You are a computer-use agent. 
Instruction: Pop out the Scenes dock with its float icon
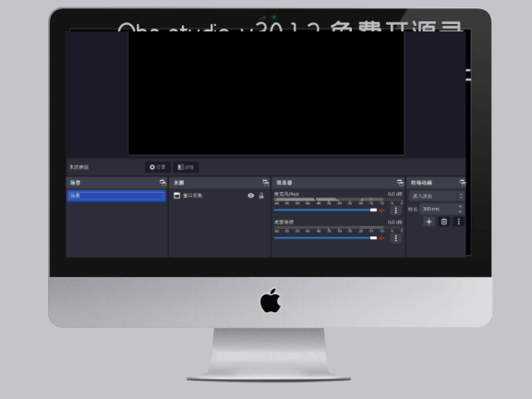coord(163,183)
